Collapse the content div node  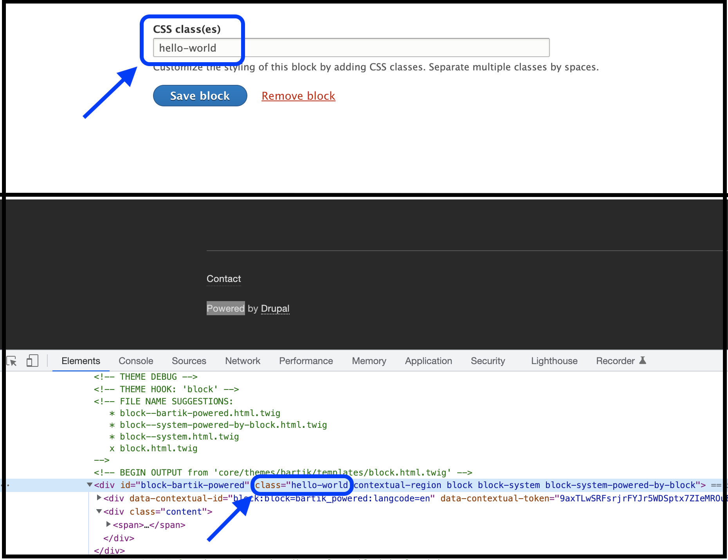(x=99, y=511)
